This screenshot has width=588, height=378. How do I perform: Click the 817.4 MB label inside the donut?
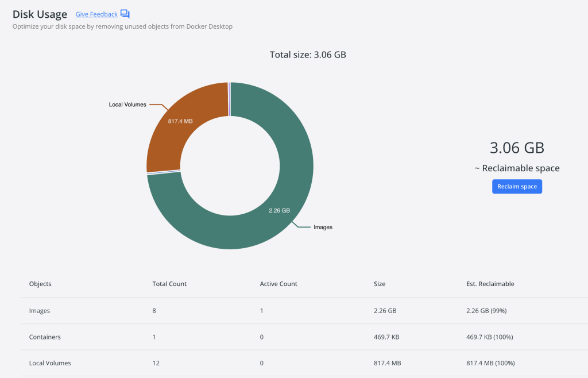181,122
